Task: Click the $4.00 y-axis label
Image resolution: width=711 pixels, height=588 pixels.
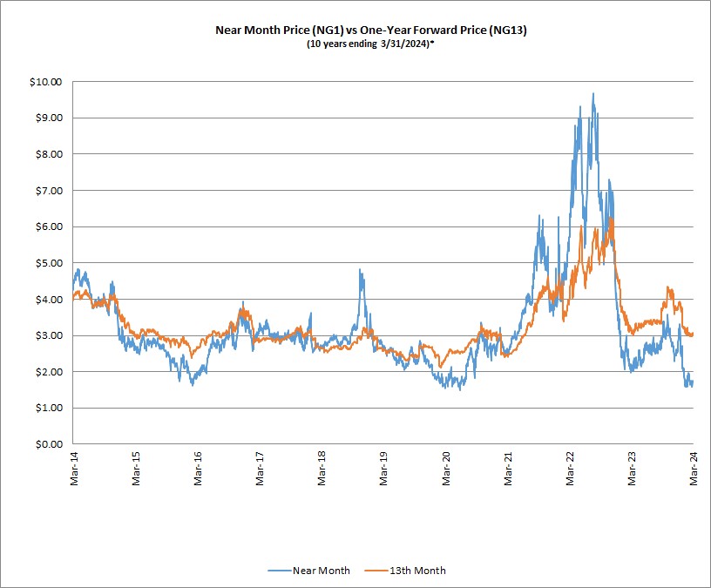Action: [49, 299]
